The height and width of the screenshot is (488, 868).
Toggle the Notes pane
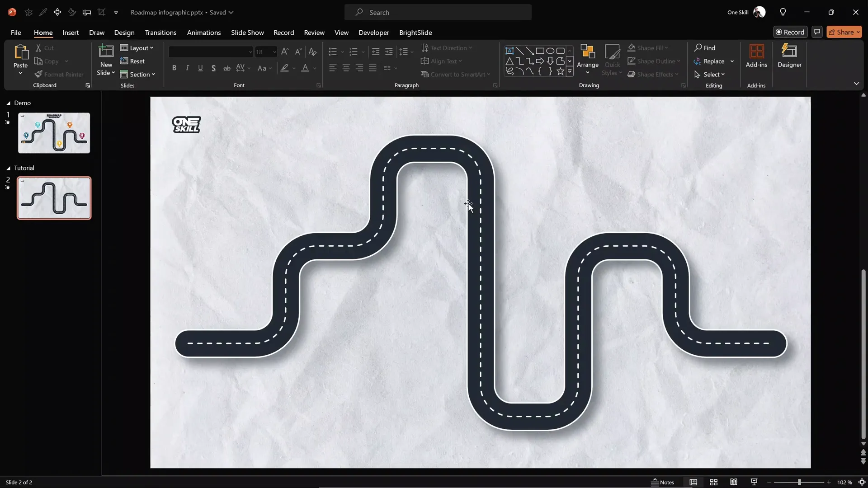pyautogui.click(x=663, y=482)
